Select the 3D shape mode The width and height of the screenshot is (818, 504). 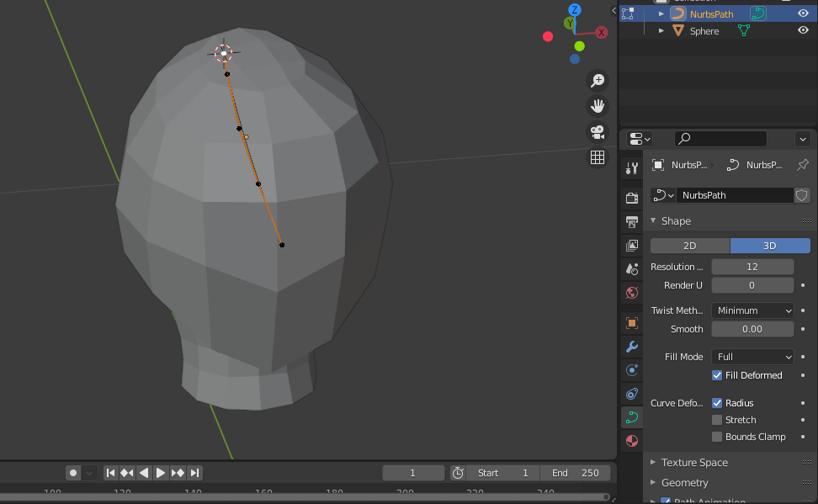[x=770, y=246]
